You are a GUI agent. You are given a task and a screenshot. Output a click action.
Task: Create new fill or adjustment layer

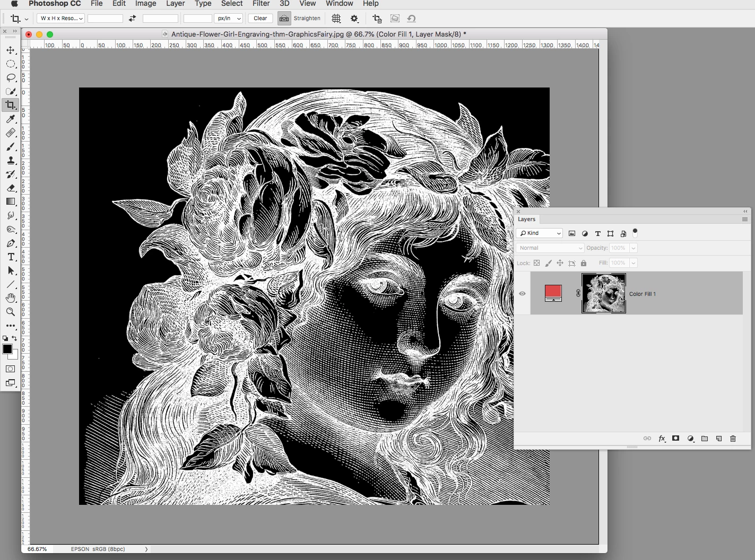(x=690, y=439)
